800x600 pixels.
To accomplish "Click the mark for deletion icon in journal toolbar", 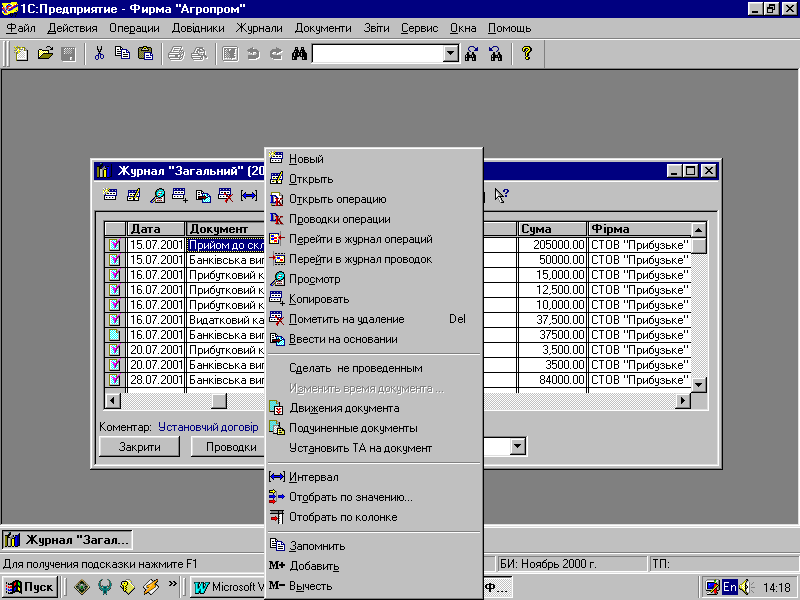I will [x=226, y=195].
